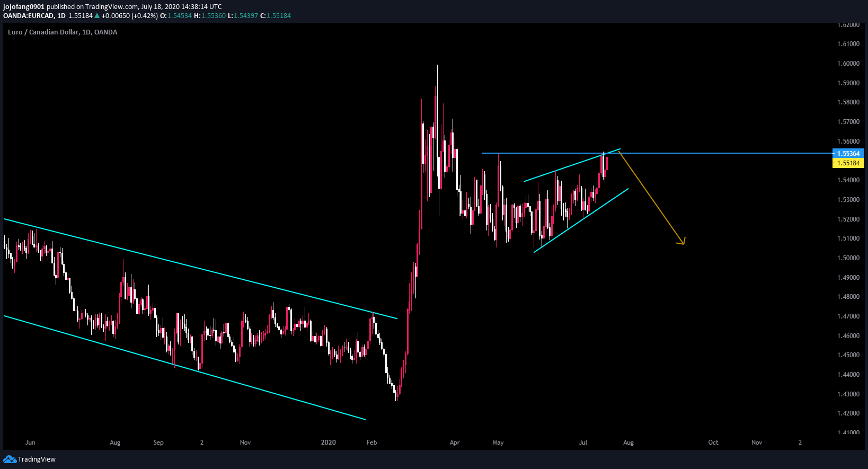Click the close value C:1.55184
Image resolution: width=868 pixels, height=469 pixels.
click(x=276, y=15)
